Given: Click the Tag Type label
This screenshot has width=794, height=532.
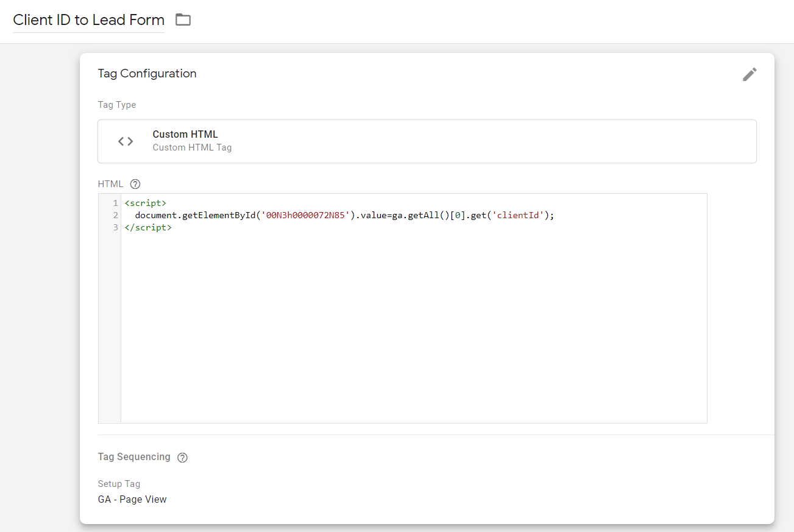Looking at the screenshot, I should pos(117,105).
